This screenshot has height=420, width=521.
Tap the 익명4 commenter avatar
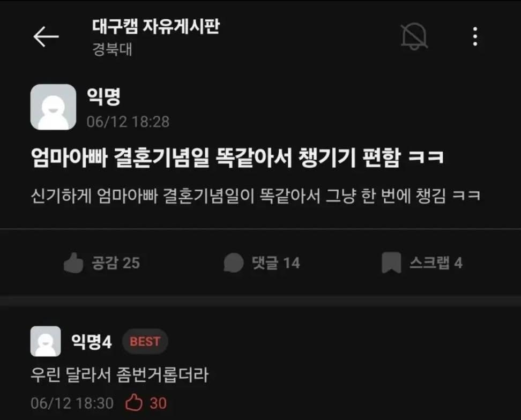pyautogui.click(x=46, y=341)
